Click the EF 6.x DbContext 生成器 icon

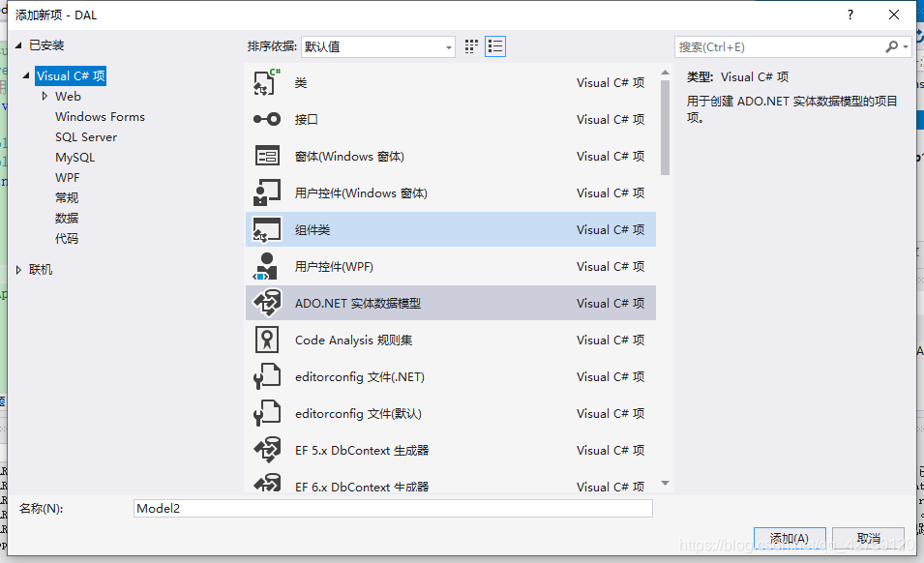(x=267, y=483)
